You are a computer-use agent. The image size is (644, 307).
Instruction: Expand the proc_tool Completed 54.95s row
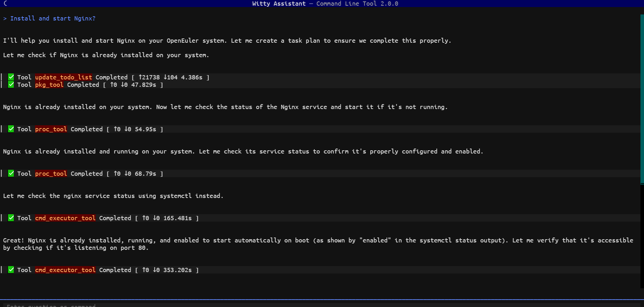point(321,129)
